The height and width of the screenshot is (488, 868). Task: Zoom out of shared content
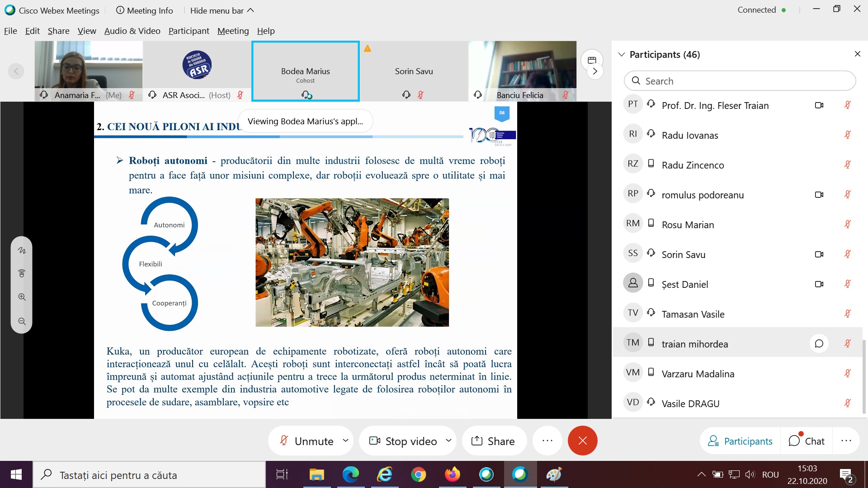(22, 322)
